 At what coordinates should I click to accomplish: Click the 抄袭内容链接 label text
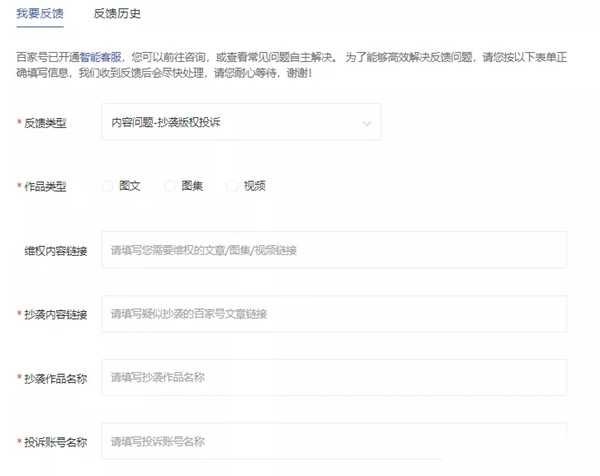coord(56,314)
